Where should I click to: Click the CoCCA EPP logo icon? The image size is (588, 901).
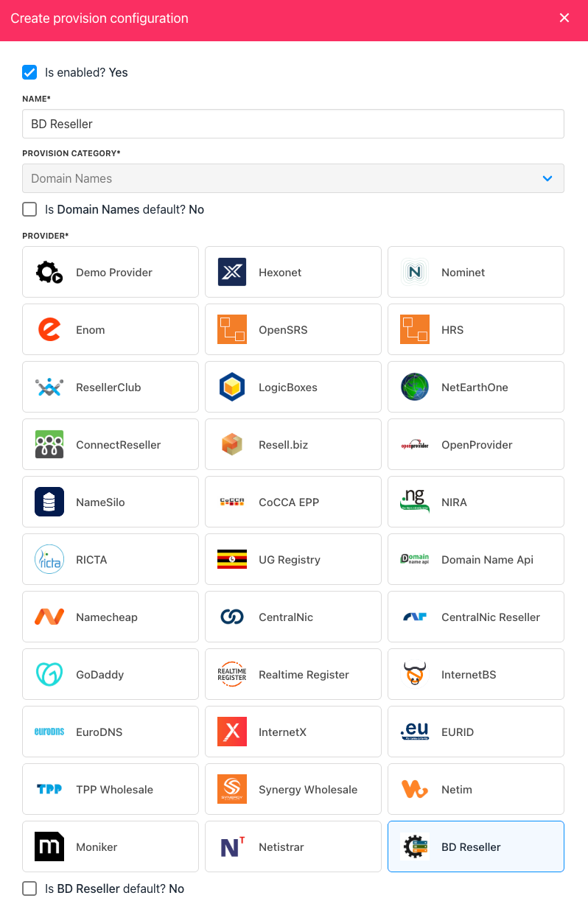[x=232, y=502]
